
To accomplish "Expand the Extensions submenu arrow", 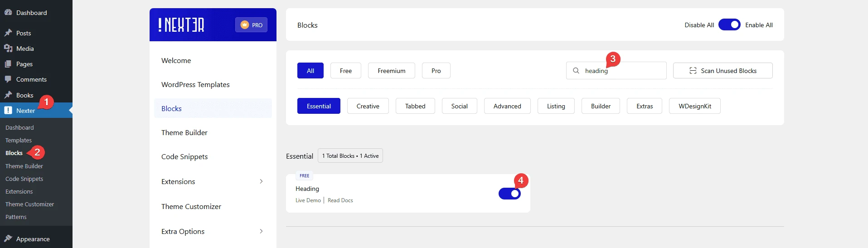I will point(261,181).
